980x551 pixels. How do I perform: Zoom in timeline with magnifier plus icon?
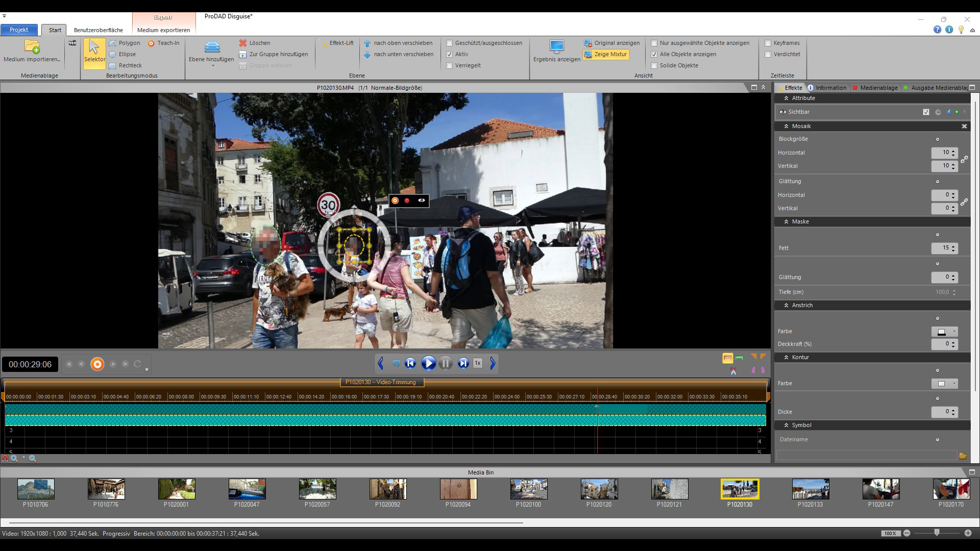click(14, 458)
